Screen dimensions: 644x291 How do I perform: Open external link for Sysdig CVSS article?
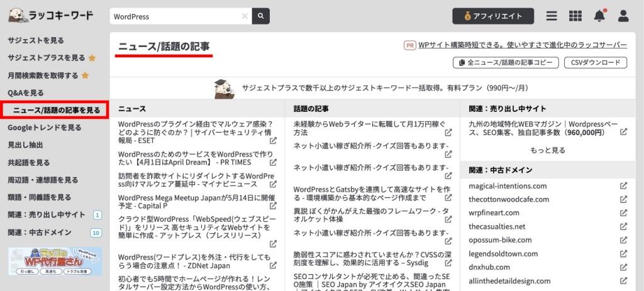click(x=448, y=263)
